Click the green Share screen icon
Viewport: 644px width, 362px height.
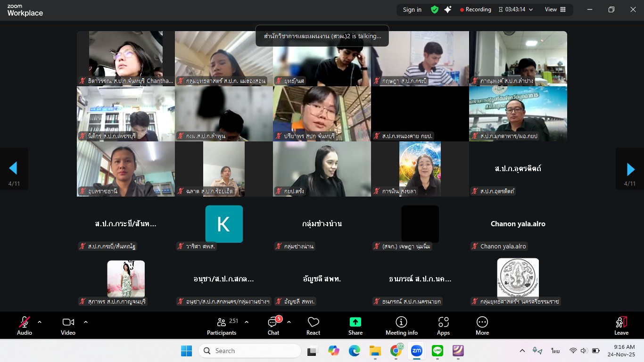click(x=355, y=326)
